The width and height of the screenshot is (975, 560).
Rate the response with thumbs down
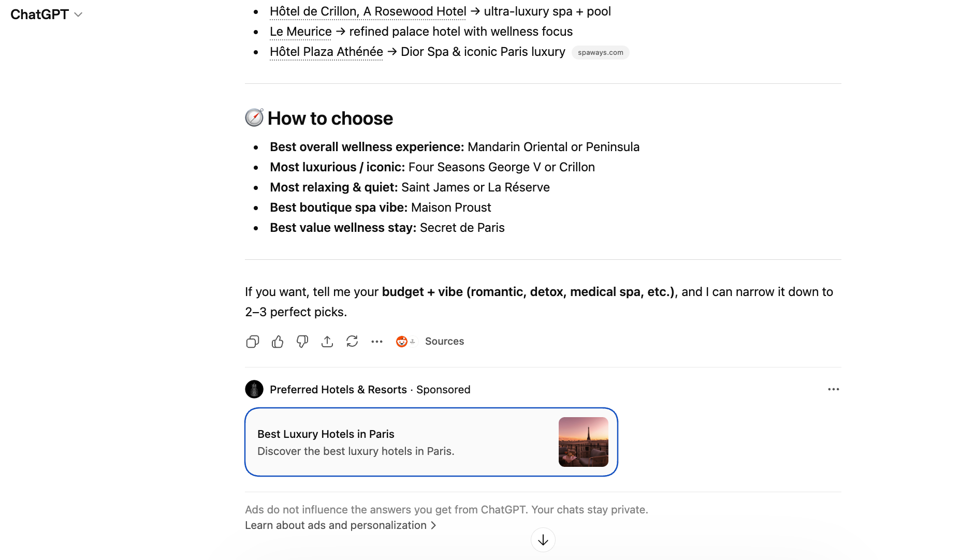(302, 342)
